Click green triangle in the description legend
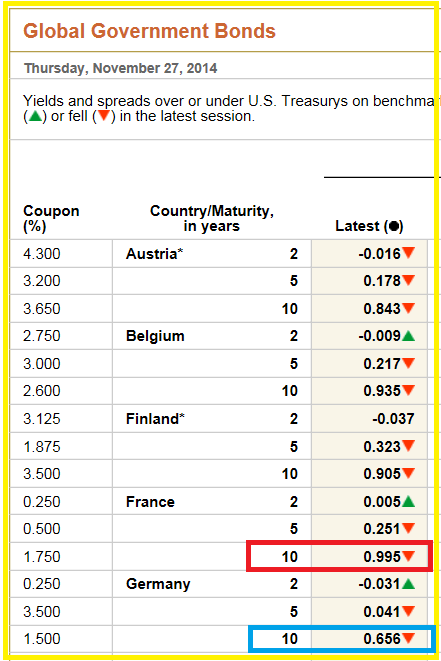The width and height of the screenshot is (441, 661). coord(35,116)
